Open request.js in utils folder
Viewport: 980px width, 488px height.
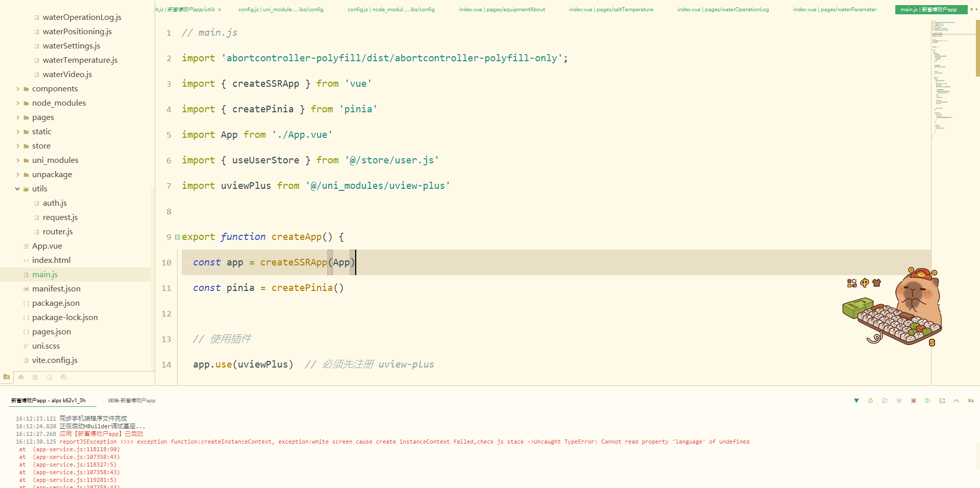[x=60, y=217]
